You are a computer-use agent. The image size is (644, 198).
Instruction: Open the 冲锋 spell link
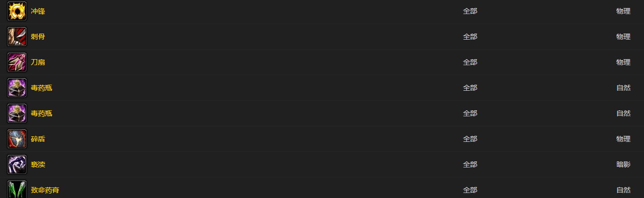tap(38, 11)
